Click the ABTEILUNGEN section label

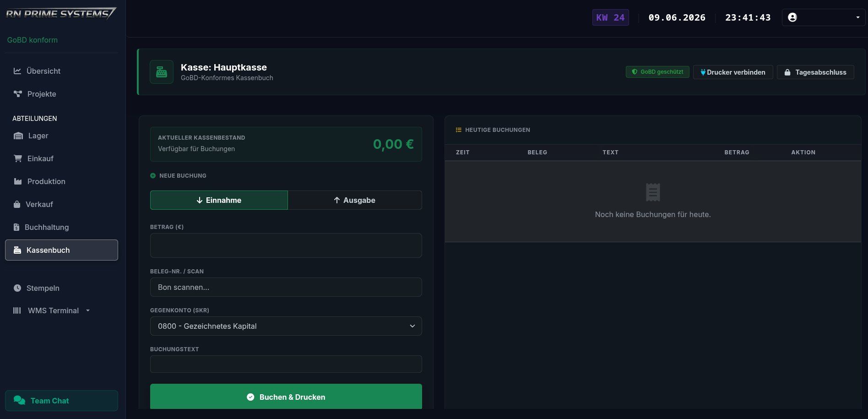coord(35,119)
